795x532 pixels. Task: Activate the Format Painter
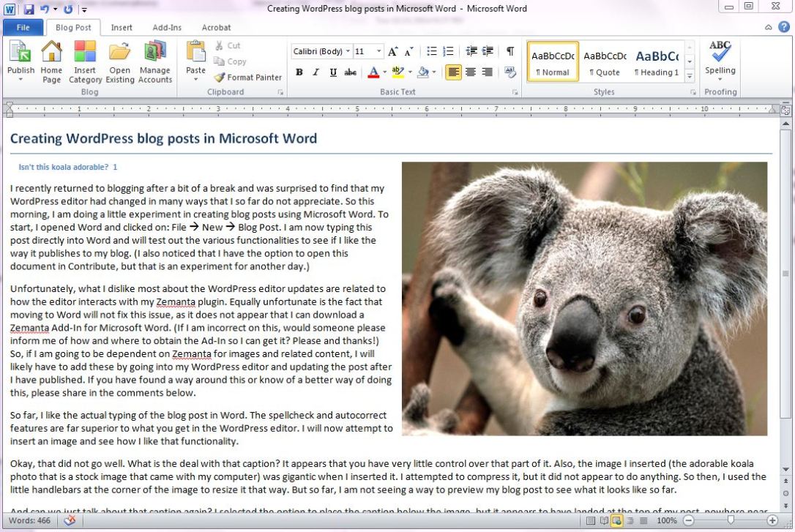pyautogui.click(x=247, y=77)
